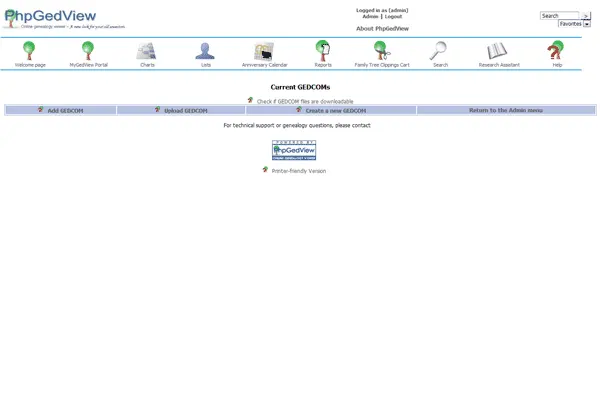Select Create a new GEDCOM

(335, 110)
